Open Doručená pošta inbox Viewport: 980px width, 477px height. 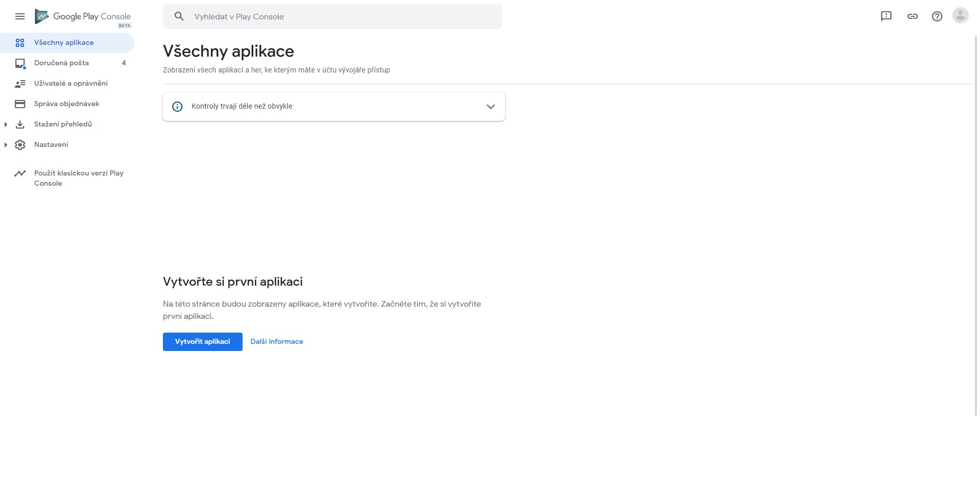tap(61, 63)
